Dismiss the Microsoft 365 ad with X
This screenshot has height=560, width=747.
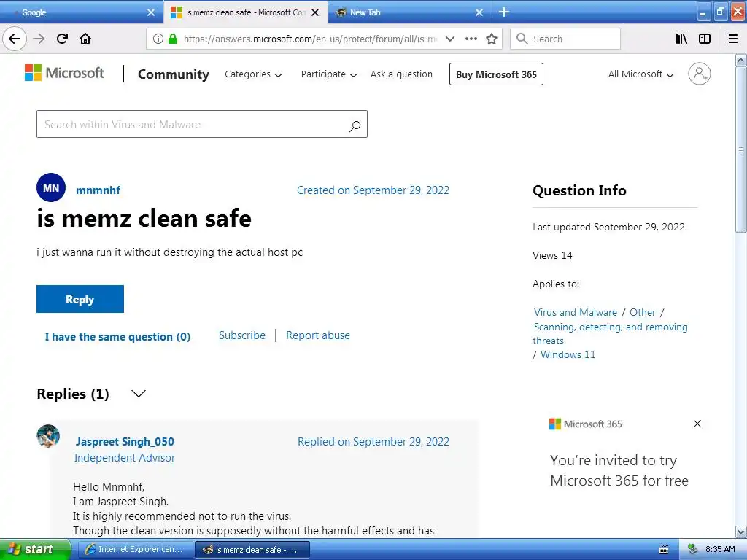pyautogui.click(x=697, y=424)
